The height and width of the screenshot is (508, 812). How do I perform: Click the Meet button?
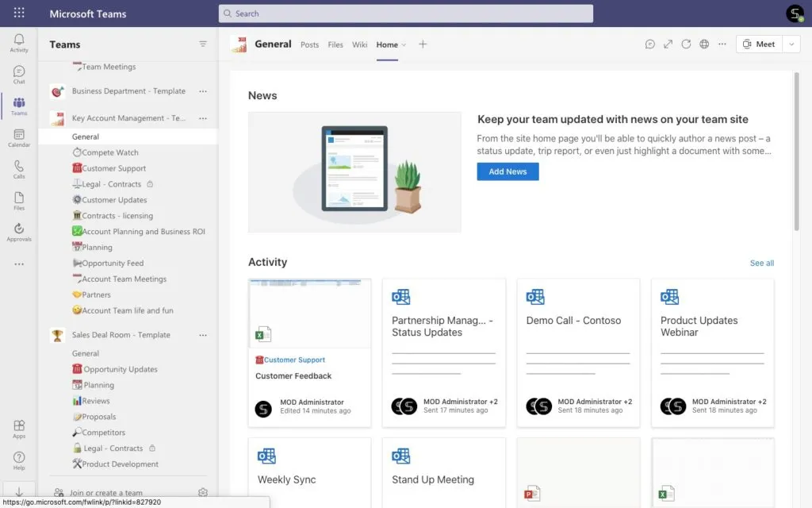(759, 44)
